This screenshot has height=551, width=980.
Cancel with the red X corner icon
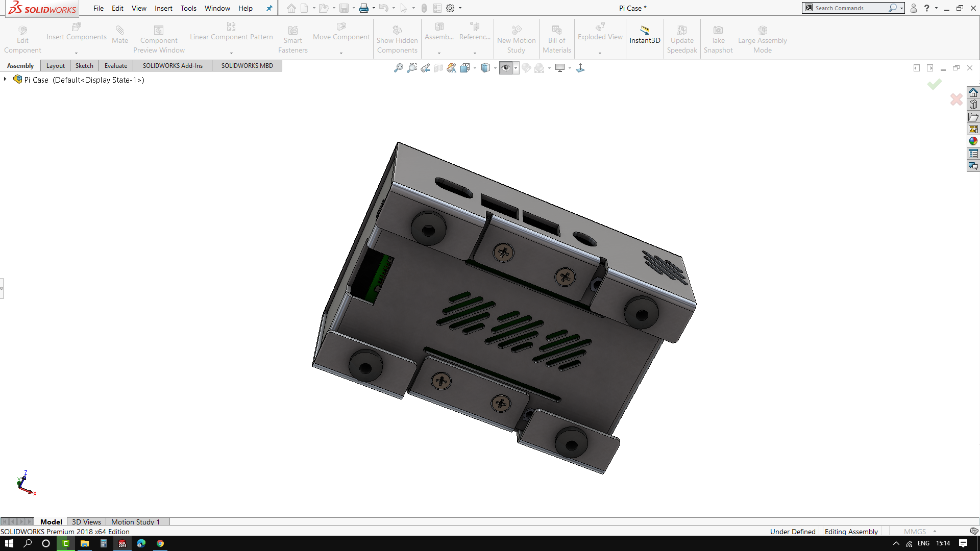point(957,99)
